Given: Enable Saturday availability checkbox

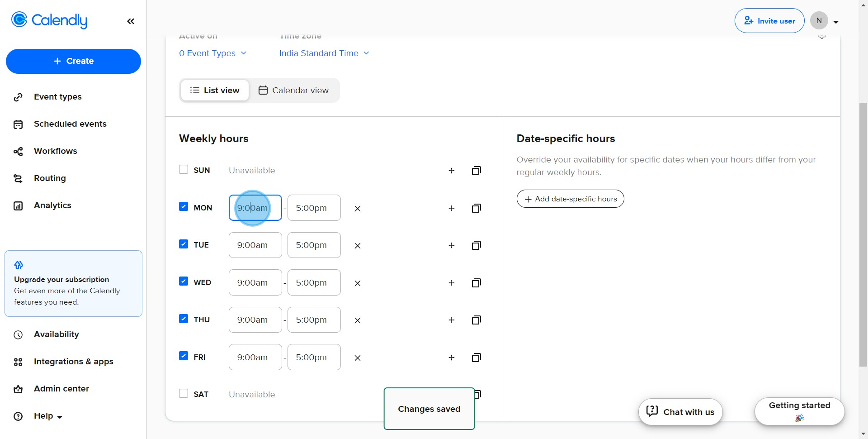Looking at the screenshot, I should click(x=184, y=393).
